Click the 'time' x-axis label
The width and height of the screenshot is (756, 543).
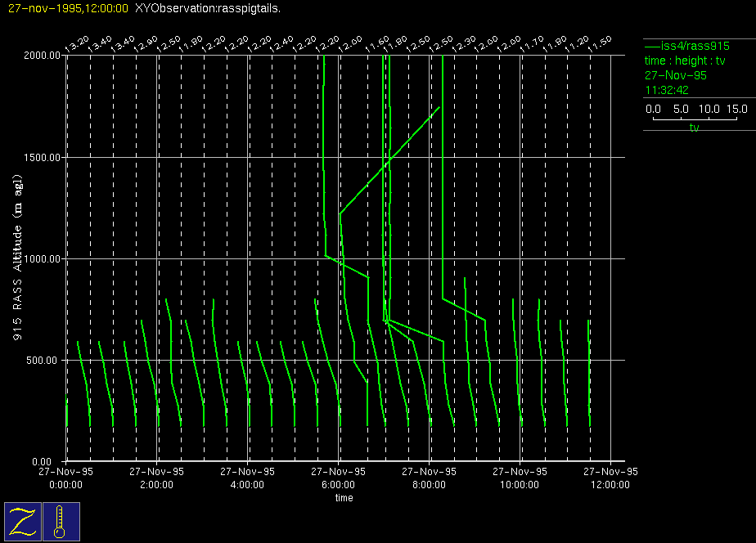[x=344, y=498]
